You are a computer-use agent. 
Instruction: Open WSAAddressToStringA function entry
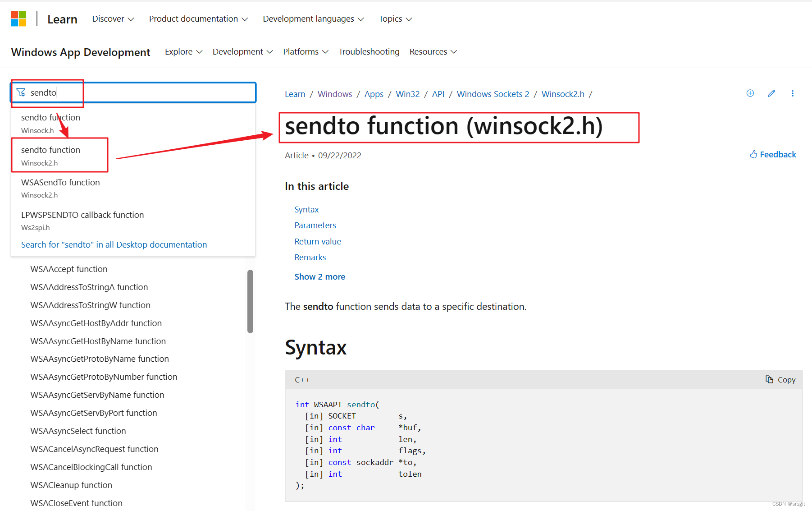(89, 287)
